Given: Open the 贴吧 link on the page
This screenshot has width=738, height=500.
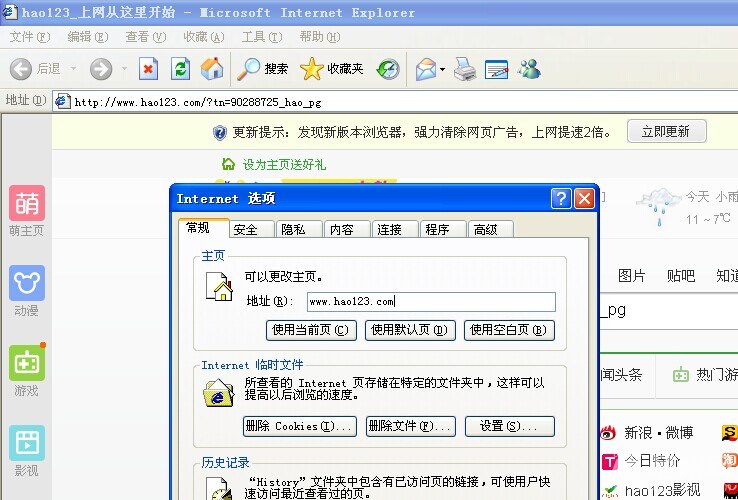Looking at the screenshot, I should point(681,275).
